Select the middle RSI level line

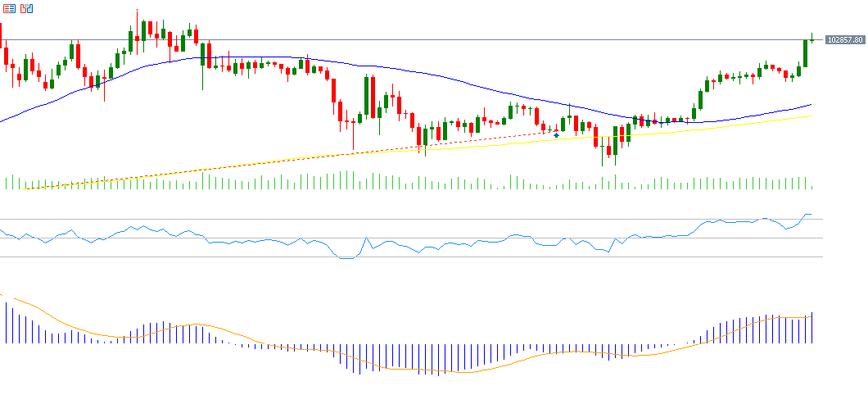(409, 238)
